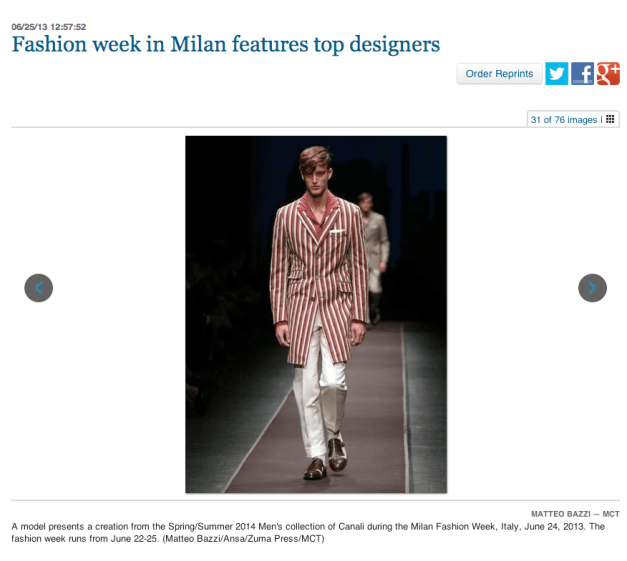Open the 31 of 76 images link

click(x=563, y=120)
